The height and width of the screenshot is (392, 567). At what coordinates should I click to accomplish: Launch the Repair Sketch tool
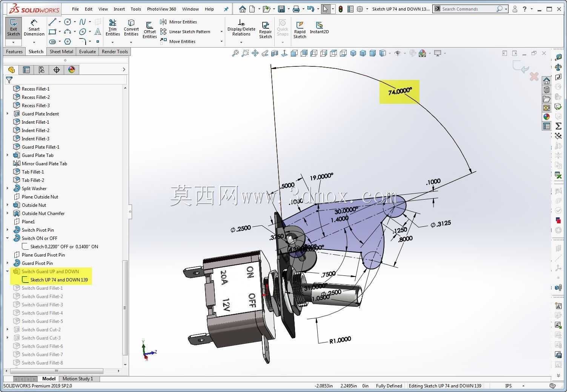[266, 30]
